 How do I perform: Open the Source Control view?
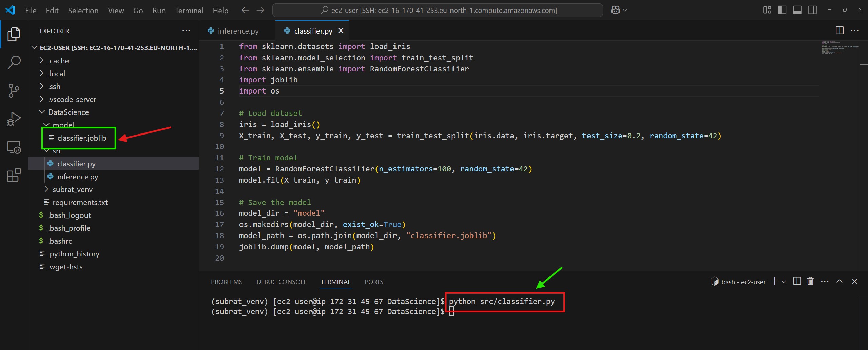click(14, 90)
